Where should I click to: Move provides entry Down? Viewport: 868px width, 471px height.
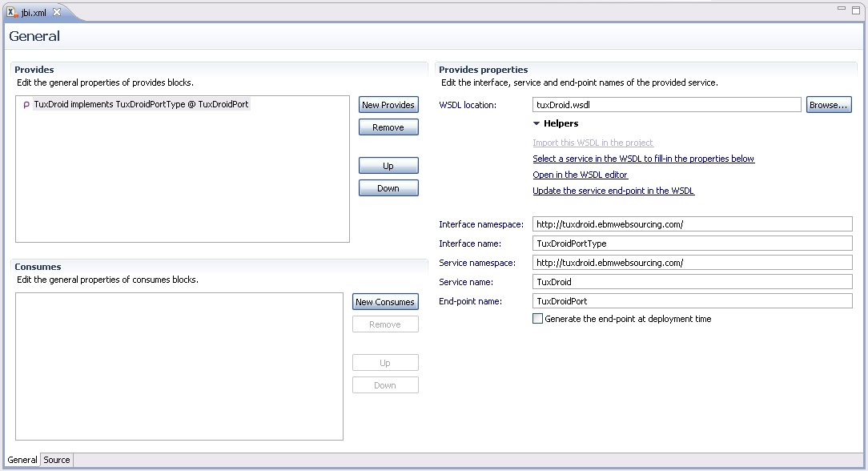(x=388, y=188)
